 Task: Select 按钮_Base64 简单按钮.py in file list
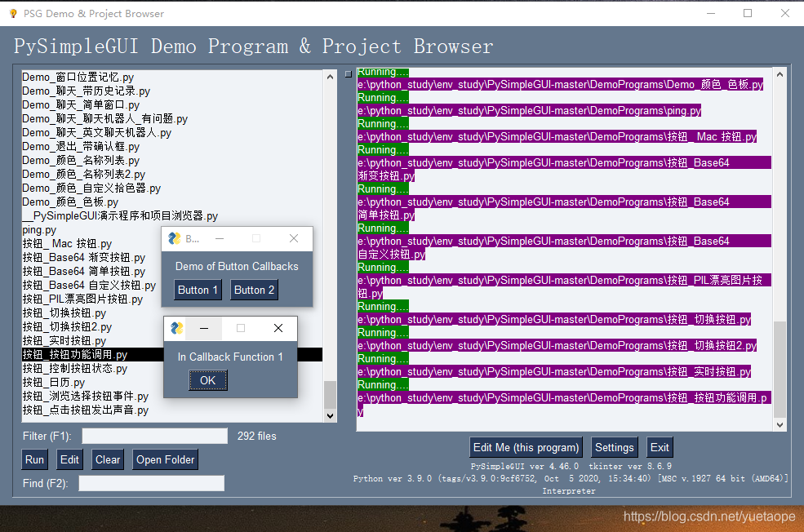click(83, 271)
